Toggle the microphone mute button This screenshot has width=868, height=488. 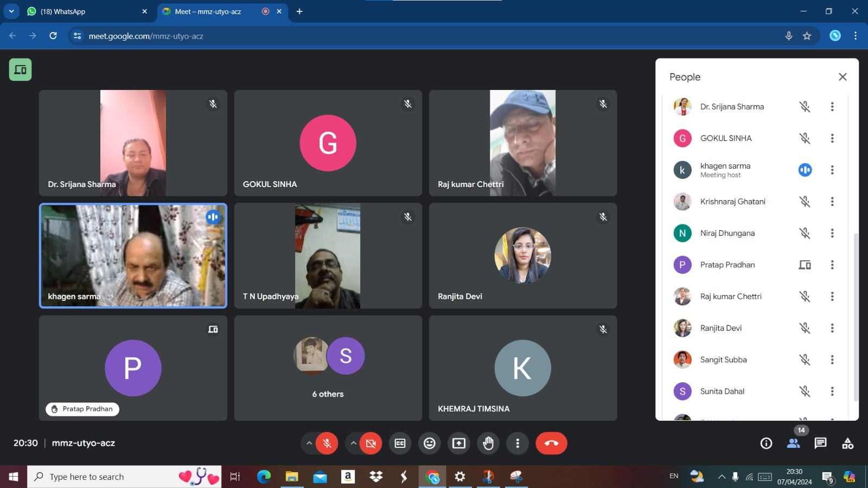[327, 444]
